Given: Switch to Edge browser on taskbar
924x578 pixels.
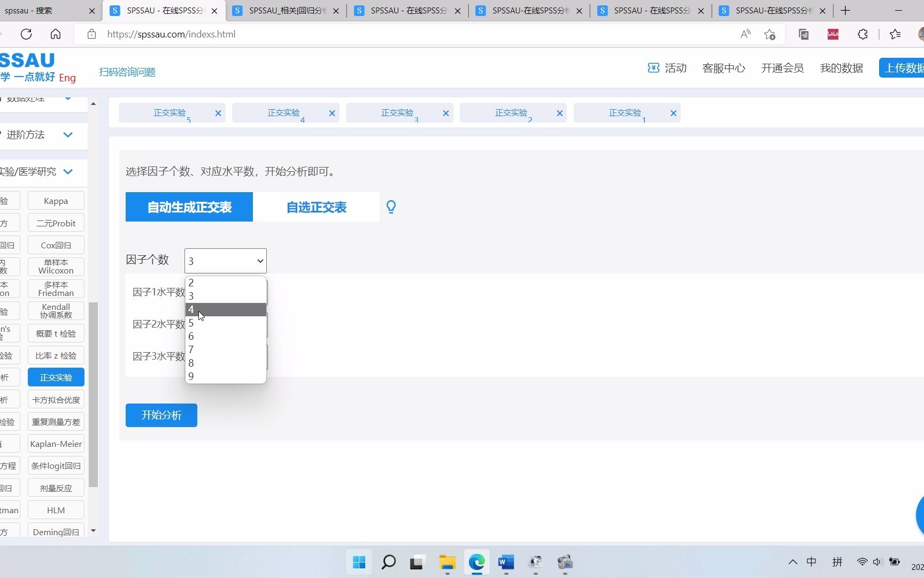Looking at the screenshot, I should [x=476, y=562].
